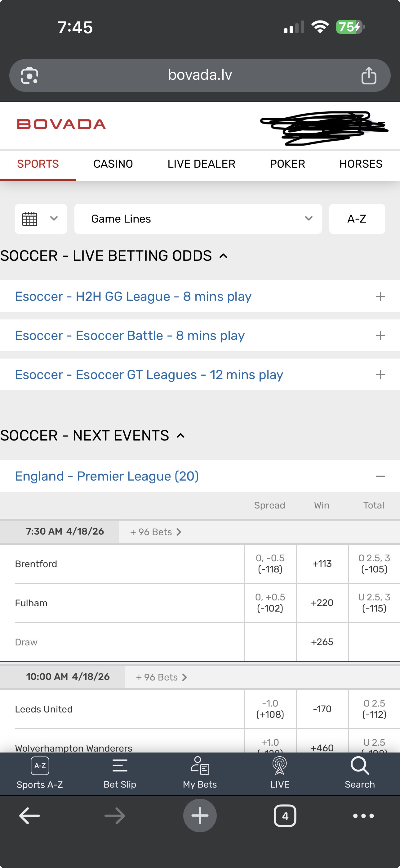Tap the Search magnifier icon
The image size is (400, 868).
(x=360, y=766)
